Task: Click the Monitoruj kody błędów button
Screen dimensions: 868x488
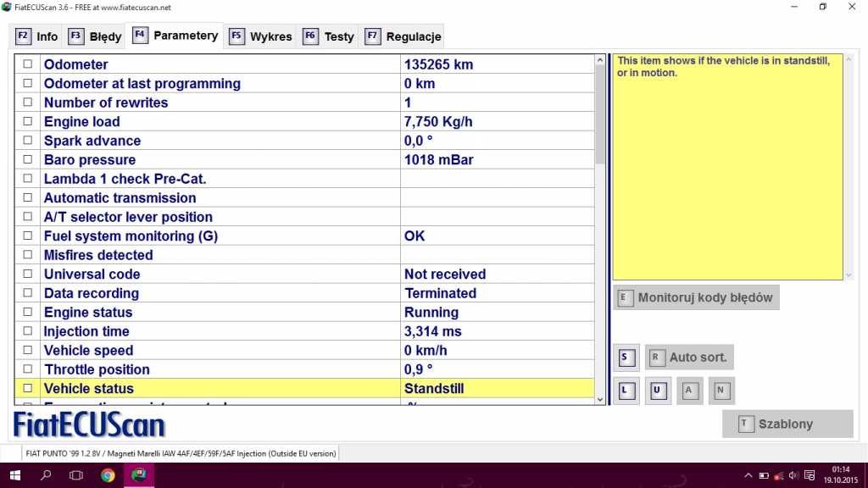Action: click(x=695, y=297)
